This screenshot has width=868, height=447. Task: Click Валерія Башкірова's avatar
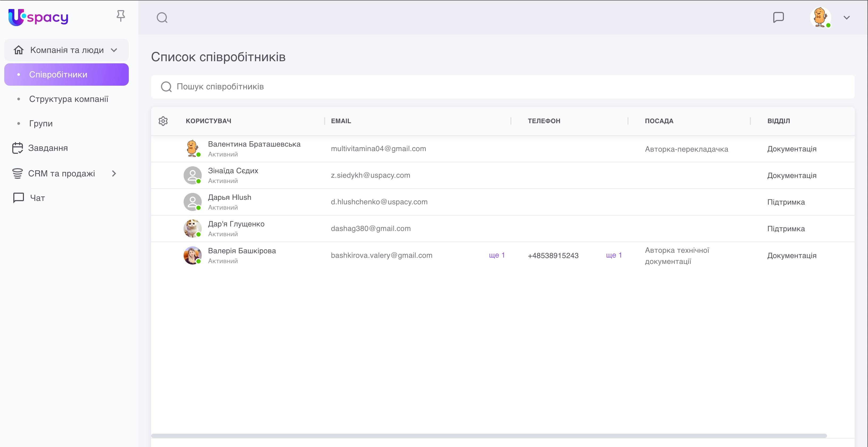point(192,255)
